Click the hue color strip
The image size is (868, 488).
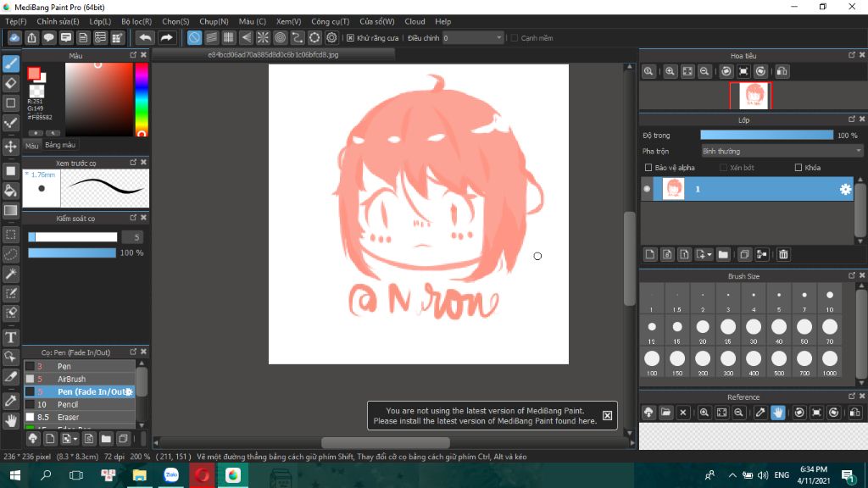[x=142, y=100]
